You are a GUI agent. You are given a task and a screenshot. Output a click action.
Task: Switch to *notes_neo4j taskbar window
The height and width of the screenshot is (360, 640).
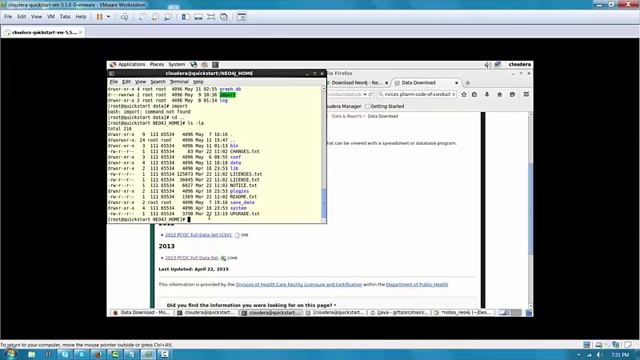(464, 313)
